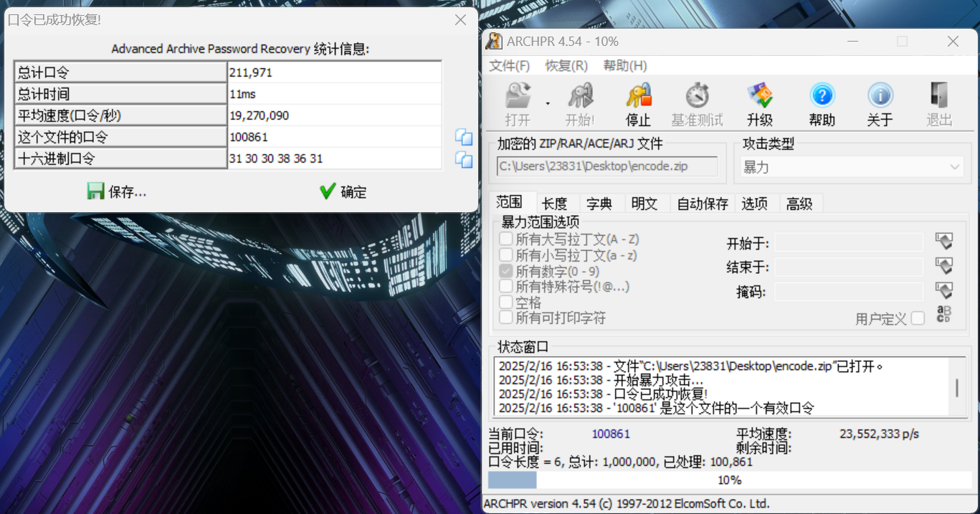Screen dimensions: 980x514
Task: Click the log line about valid password '100861'
Action: click(x=657, y=409)
